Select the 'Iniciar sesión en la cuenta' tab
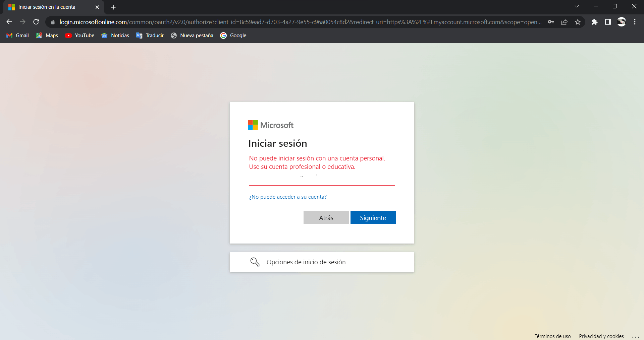 click(54, 7)
